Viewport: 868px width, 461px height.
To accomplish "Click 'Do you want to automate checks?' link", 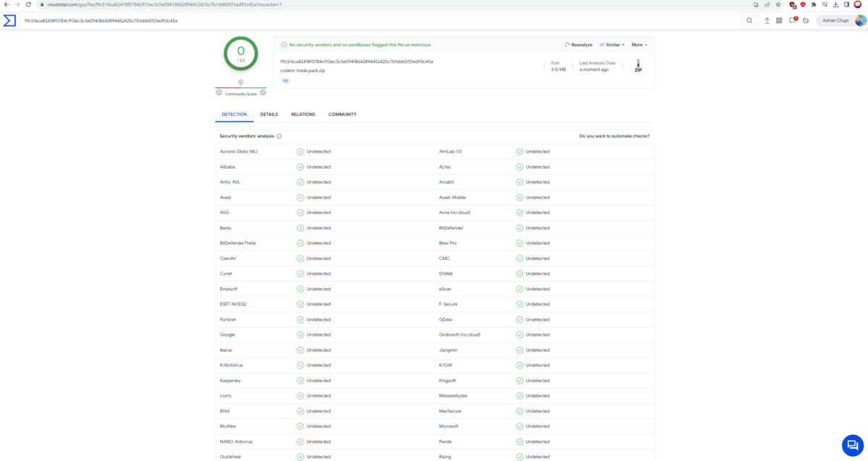I will point(614,136).
